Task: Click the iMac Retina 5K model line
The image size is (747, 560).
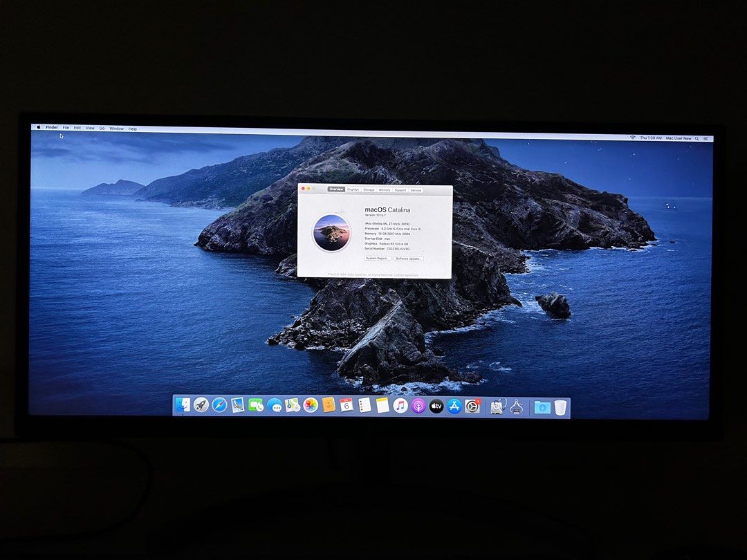Action: pyautogui.click(x=387, y=224)
